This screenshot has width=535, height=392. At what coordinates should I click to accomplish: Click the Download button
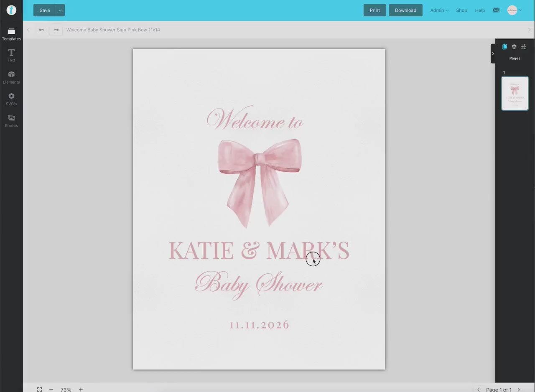pos(405,10)
